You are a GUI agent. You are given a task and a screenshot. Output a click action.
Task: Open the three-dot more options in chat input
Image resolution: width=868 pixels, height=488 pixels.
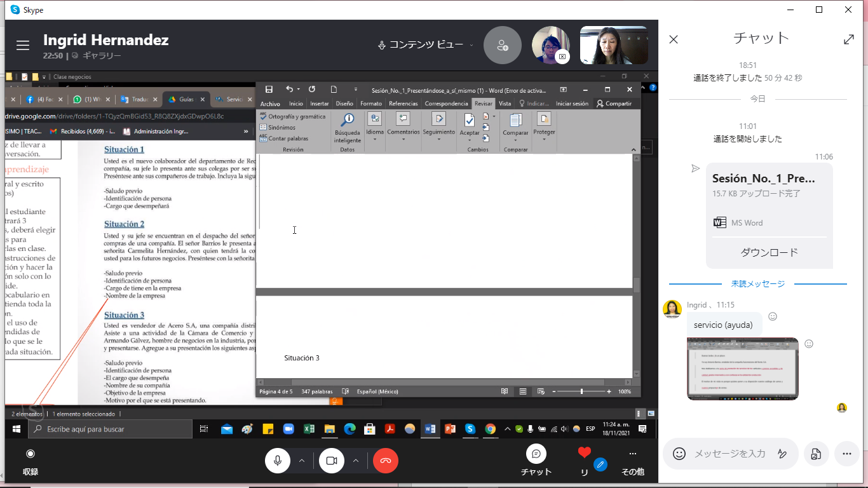coord(846,454)
